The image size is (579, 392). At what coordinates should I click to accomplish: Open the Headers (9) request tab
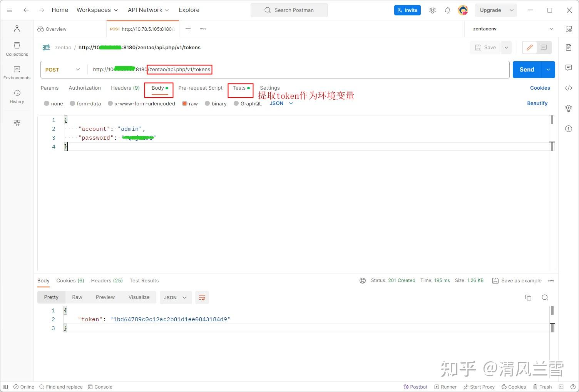[x=125, y=88]
